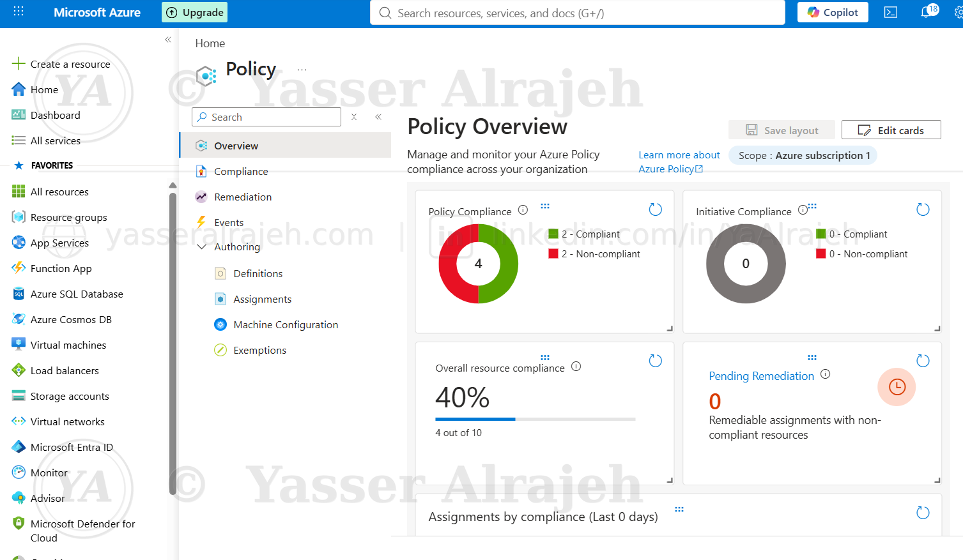Click the App Services icon
Screen dimensions: 963x560
(19, 243)
